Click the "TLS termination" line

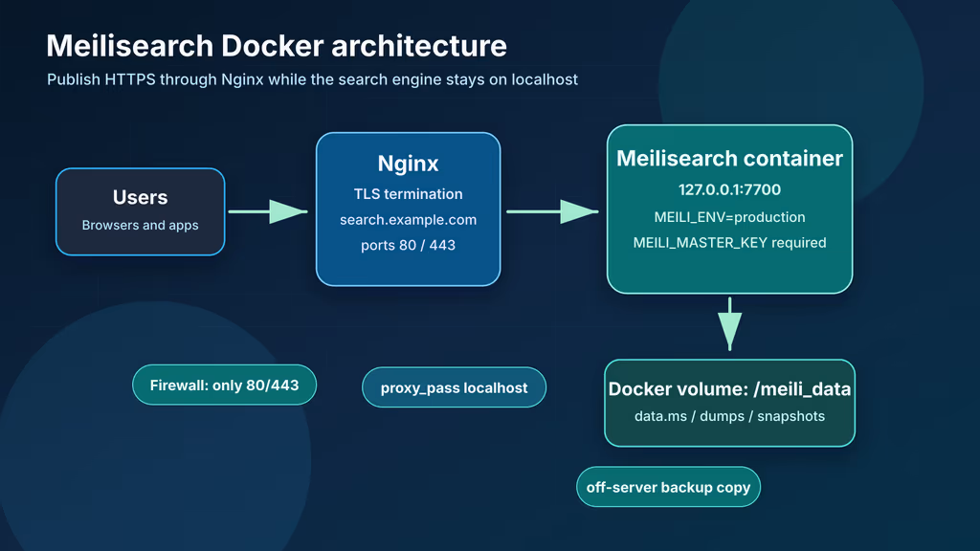[x=408, y=194]
